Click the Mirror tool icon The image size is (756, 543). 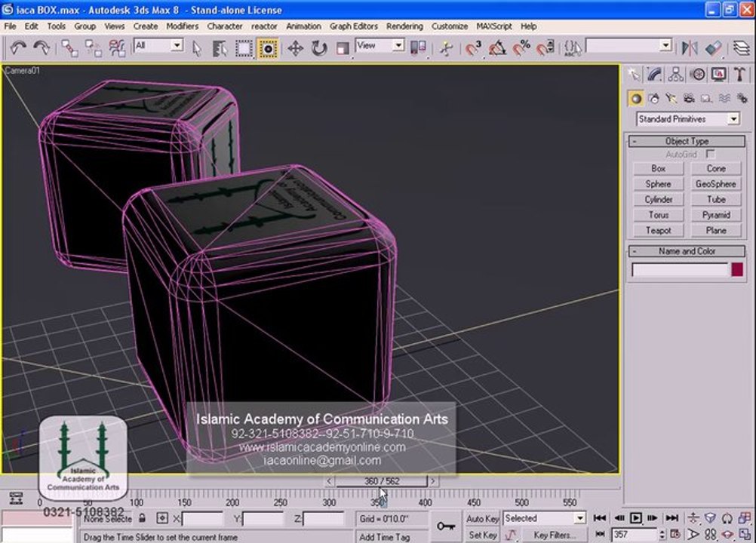pyautogui.click(x=690, y=48)
